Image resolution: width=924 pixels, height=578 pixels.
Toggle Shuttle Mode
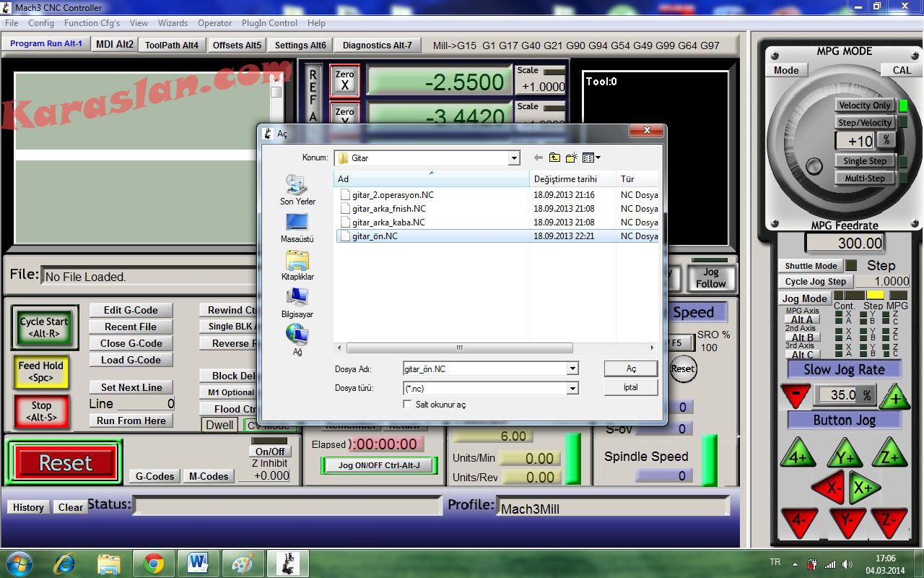click(x=811, y=266)
